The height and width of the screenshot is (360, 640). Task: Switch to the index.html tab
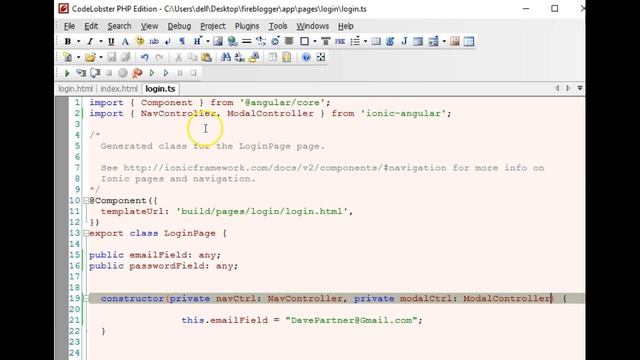pyautogui.click(x=119, y=89)
